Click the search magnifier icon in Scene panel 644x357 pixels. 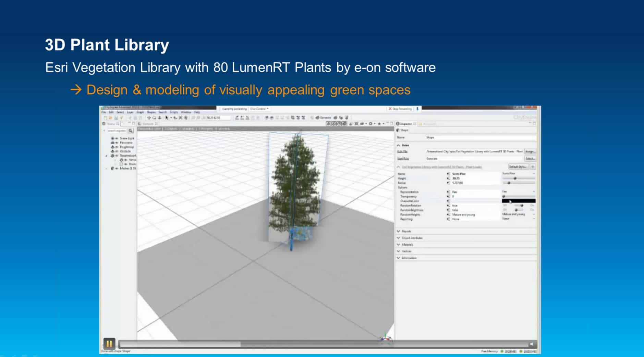coord(131,131)
